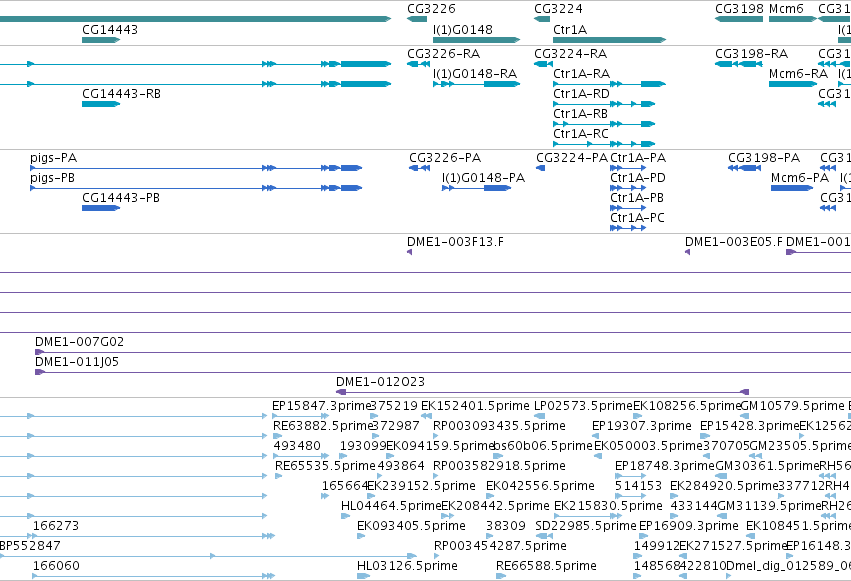
Task: Select the Mcm6 gene label
Action: point(786,9)
